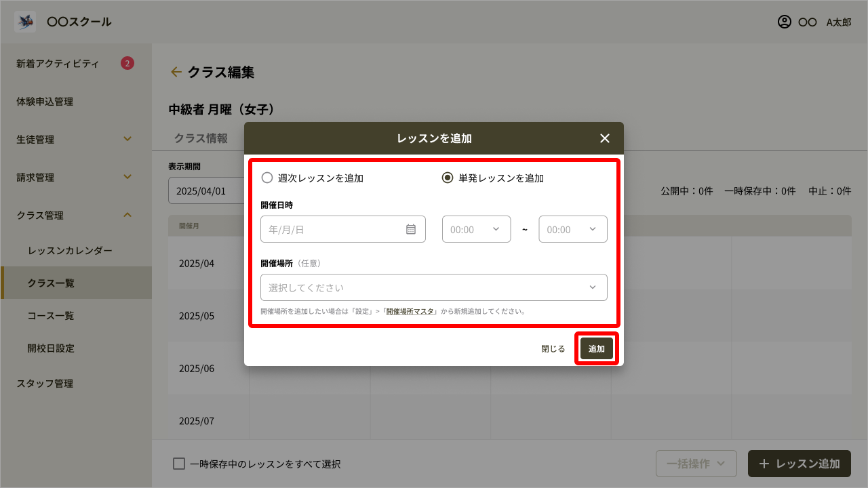The image size is (868, 488).
Task: Open the 開催場所 selection dropdown
Action: coord(434,287)
